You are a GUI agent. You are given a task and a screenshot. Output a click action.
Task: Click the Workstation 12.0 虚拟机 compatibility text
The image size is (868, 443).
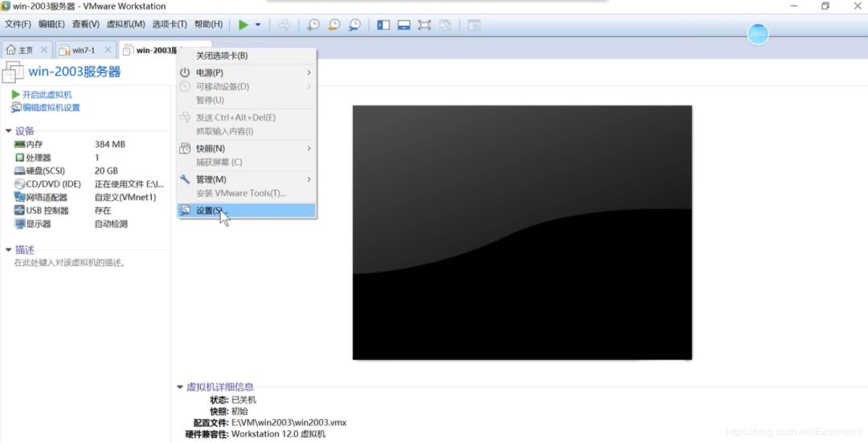pyautogui.click(x=278, y=434)
